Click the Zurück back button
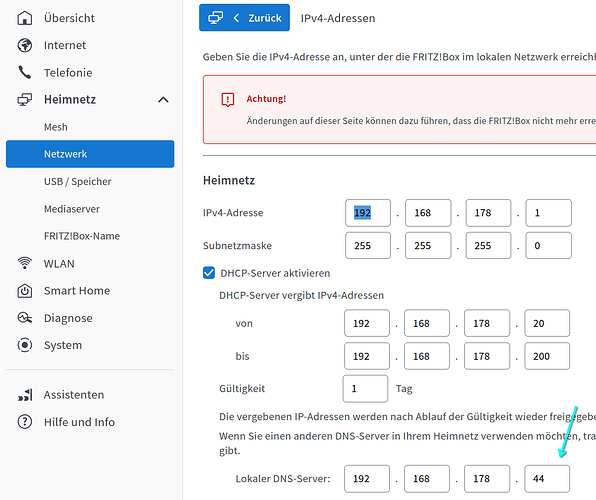 point(244,17)
